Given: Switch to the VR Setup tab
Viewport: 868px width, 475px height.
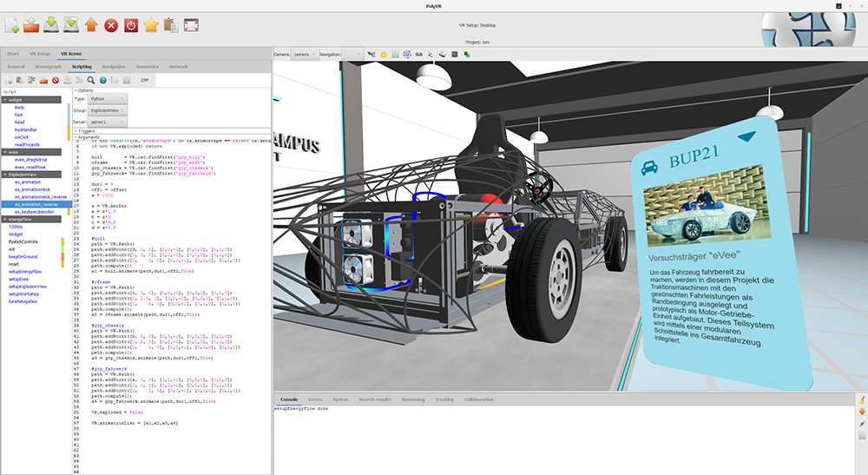Looking at the screenshot, I should (38, 54).
